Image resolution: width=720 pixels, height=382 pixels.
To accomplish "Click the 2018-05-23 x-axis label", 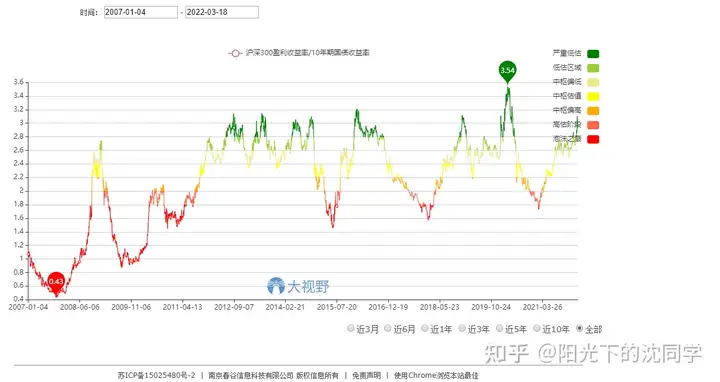I will point(439,307).
